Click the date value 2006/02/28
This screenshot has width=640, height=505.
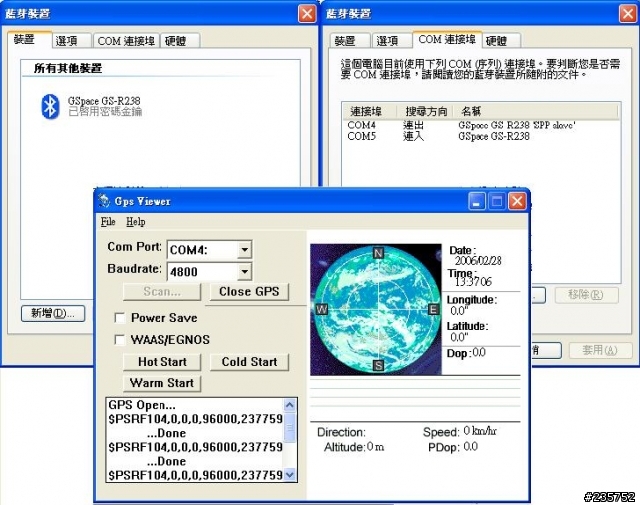[478, 260]
